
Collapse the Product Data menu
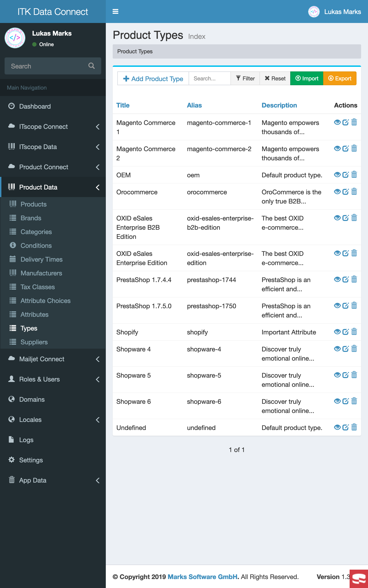click(53, 187)
